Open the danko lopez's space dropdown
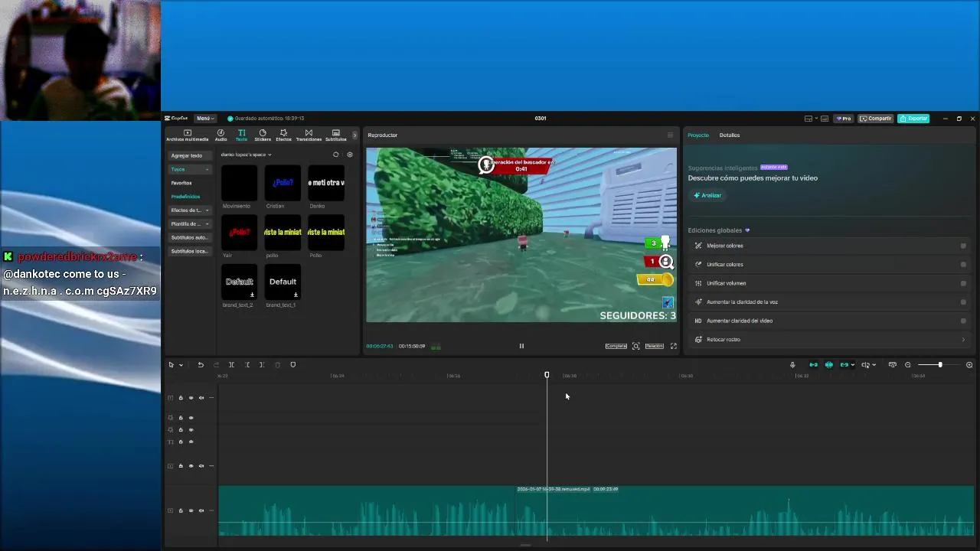Image resolution: width=980 pixels, height=551 pixels. point(246,155)
